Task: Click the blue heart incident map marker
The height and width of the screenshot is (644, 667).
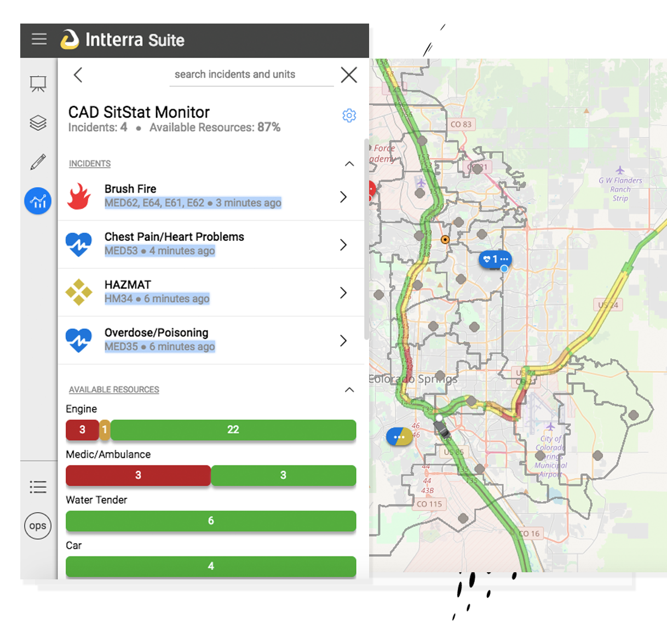Action: coord(495,259)
